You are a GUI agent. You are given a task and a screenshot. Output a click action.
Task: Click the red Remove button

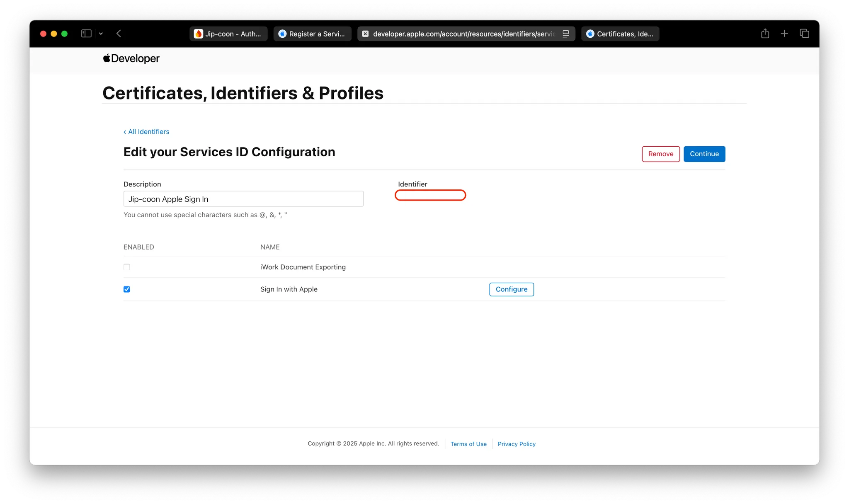(x=660, y=154)
